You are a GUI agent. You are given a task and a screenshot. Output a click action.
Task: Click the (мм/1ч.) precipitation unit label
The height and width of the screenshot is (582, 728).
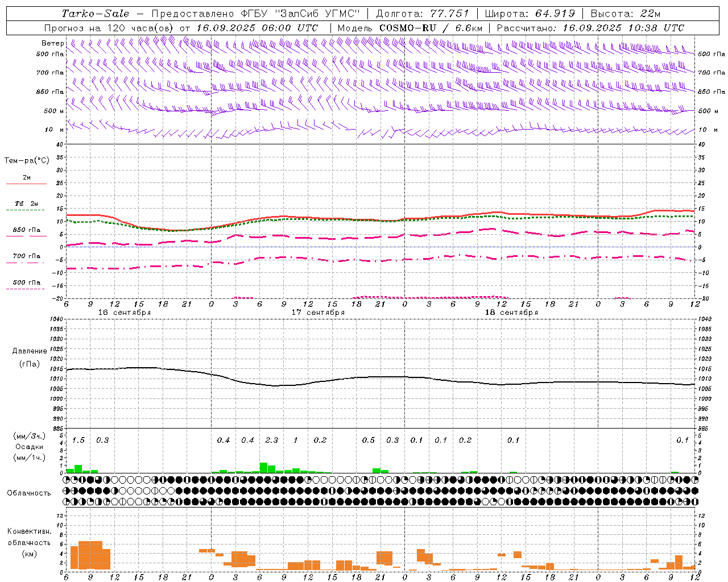30,458
